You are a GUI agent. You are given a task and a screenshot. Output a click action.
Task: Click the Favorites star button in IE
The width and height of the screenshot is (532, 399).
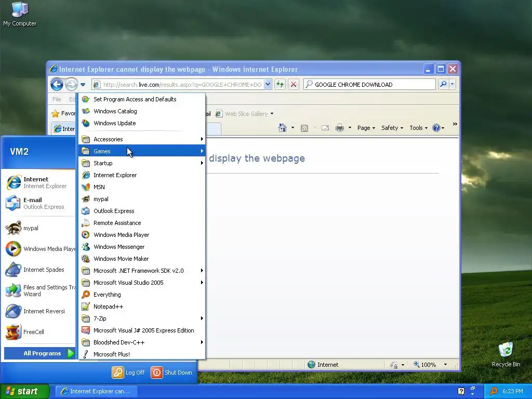[64, 113]
